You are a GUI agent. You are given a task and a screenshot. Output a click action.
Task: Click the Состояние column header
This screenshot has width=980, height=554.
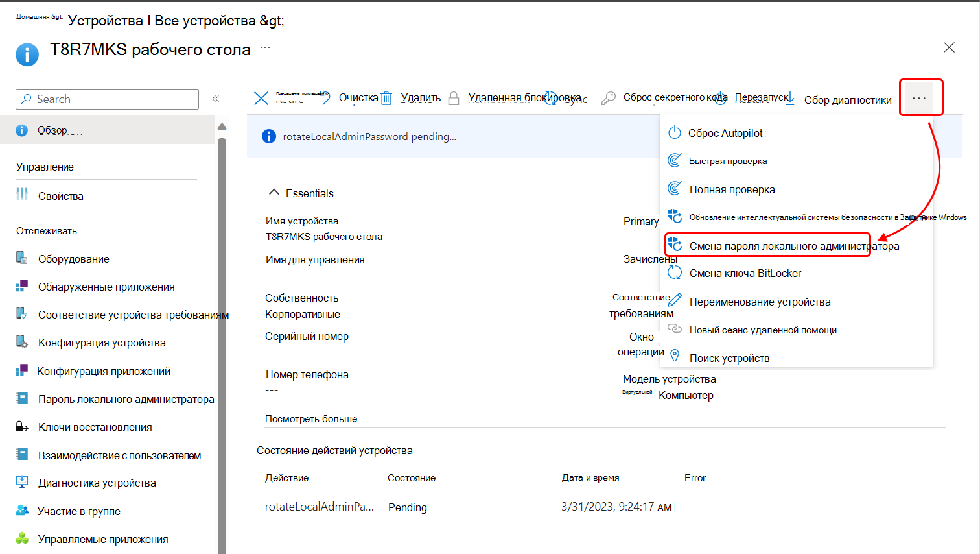coord(412,478)
